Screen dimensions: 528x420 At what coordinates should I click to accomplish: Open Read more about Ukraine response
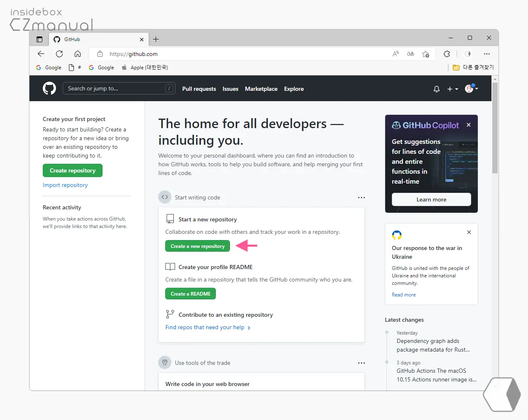(404, 295)
